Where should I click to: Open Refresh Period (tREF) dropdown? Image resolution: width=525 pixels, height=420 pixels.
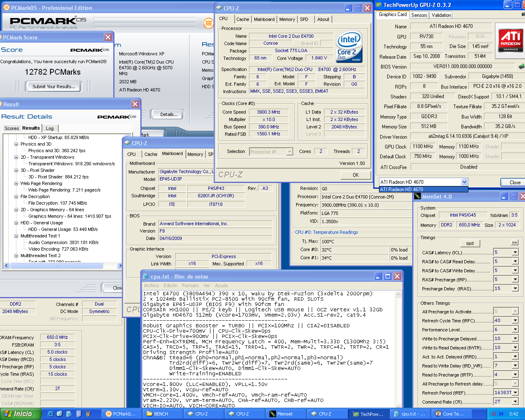coord(515,393)
